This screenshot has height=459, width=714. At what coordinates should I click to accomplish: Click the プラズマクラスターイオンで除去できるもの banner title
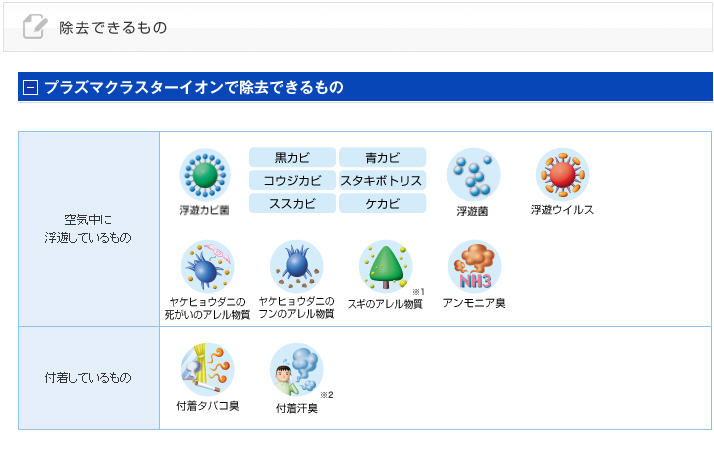194,87
